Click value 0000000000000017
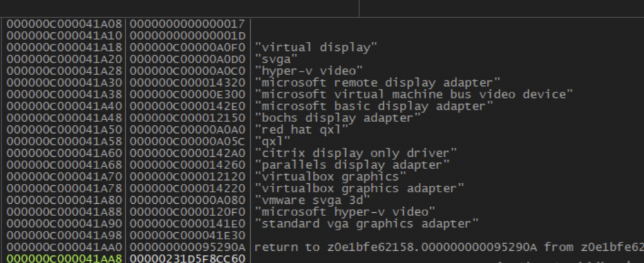The height and width of the screenshot is (263, 644). (187, 24)
